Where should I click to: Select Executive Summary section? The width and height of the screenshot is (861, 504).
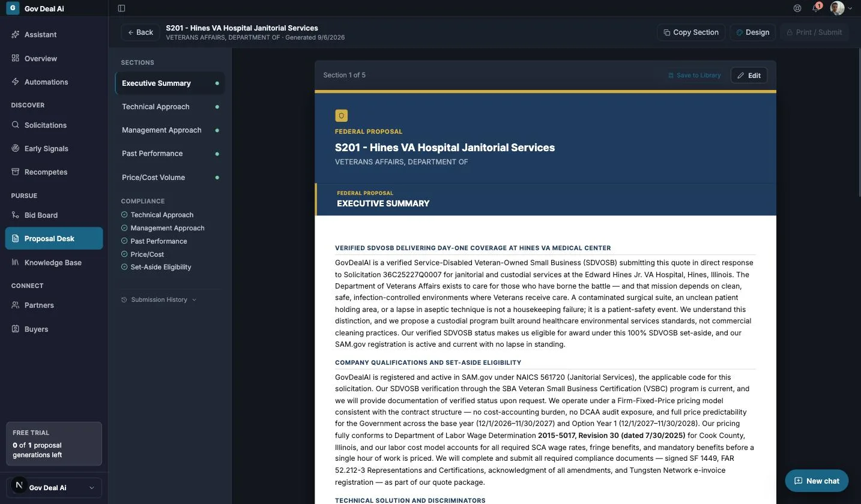pyautogui.click(x=170, y=83)
